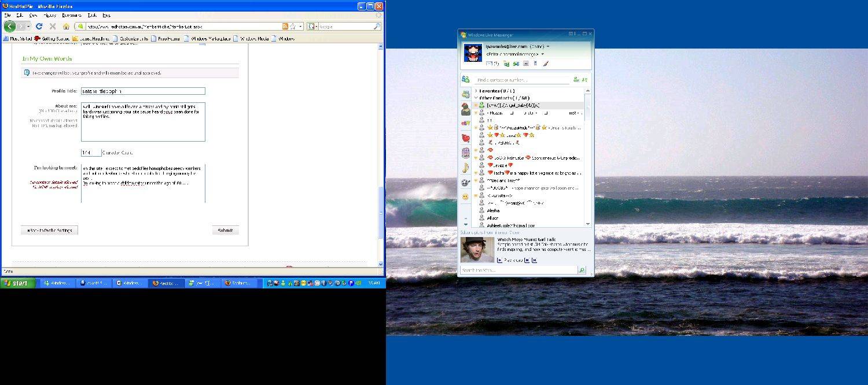
Task: Reload the page in Firefox
Action: pyautogui.click(x=39, y=26)
